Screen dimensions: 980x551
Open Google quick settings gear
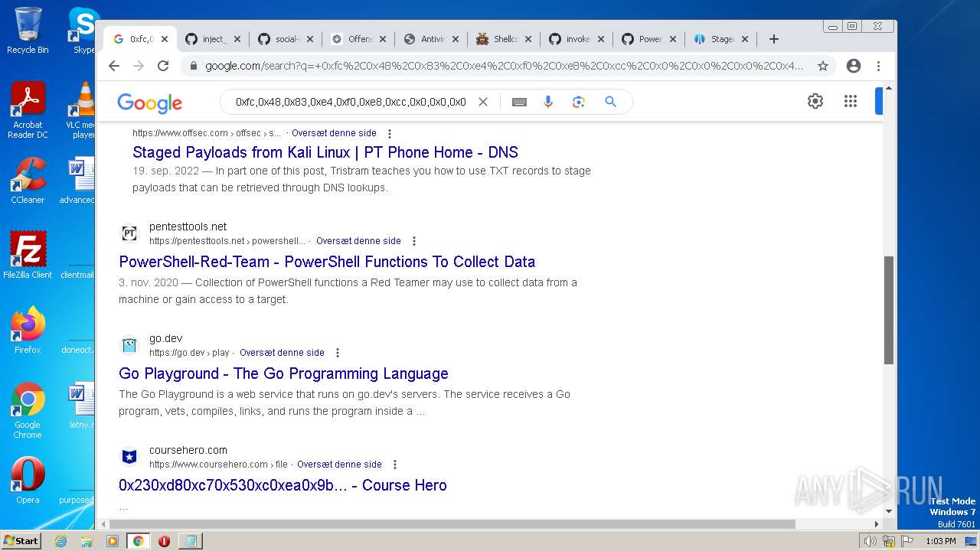coord(815,101)
